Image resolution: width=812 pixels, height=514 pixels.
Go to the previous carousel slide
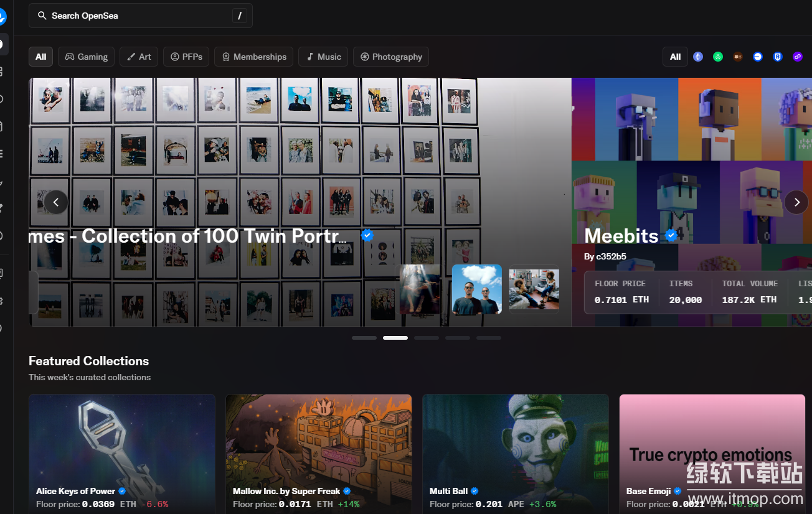pos(56,202)
